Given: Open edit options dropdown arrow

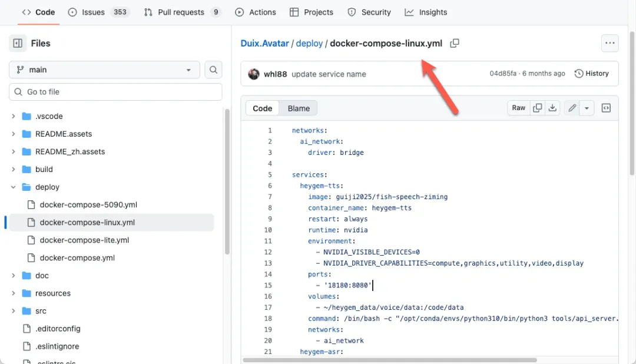Looking at the screenshot, I should 587,108.
